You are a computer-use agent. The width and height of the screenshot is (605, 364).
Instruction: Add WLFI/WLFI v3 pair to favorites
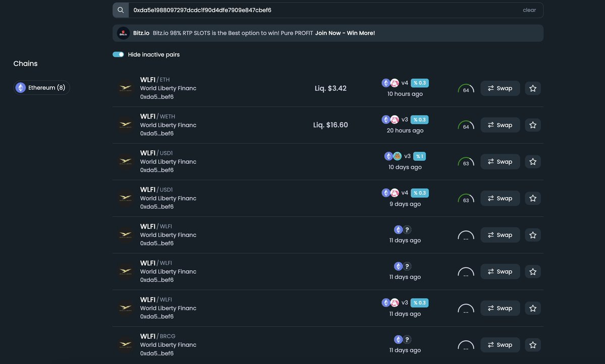tap(533, 308)
